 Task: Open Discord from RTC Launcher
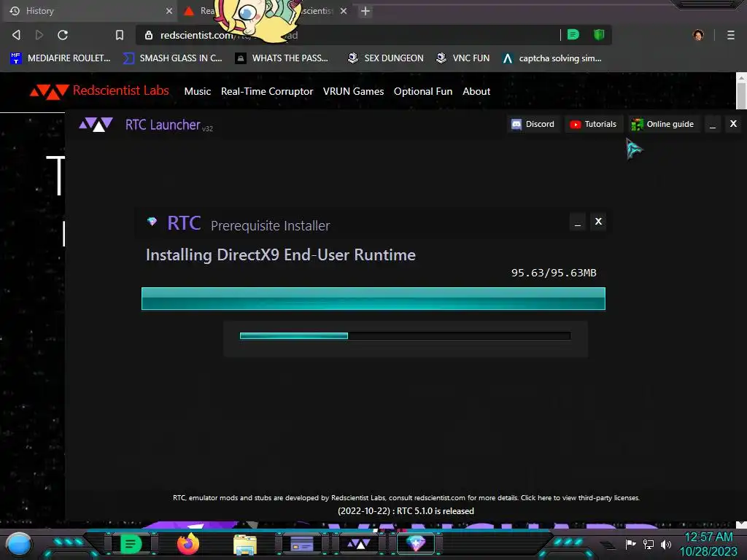533,124
